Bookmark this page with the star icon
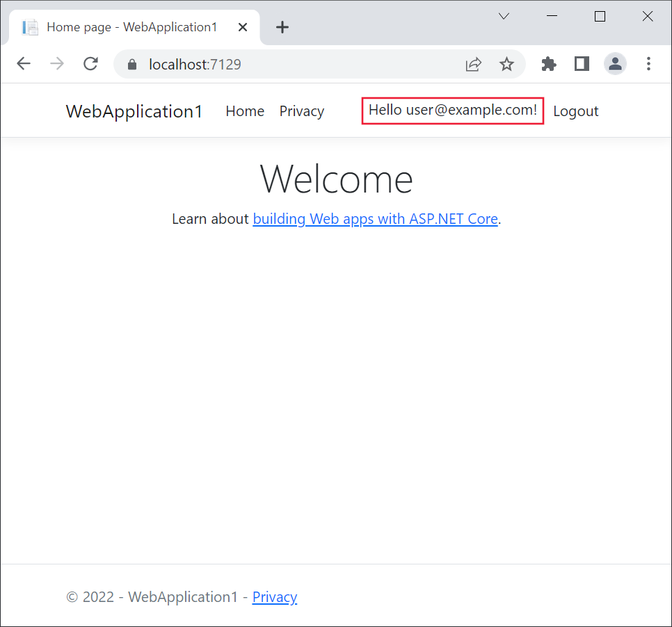 click(x=507, y=63)
